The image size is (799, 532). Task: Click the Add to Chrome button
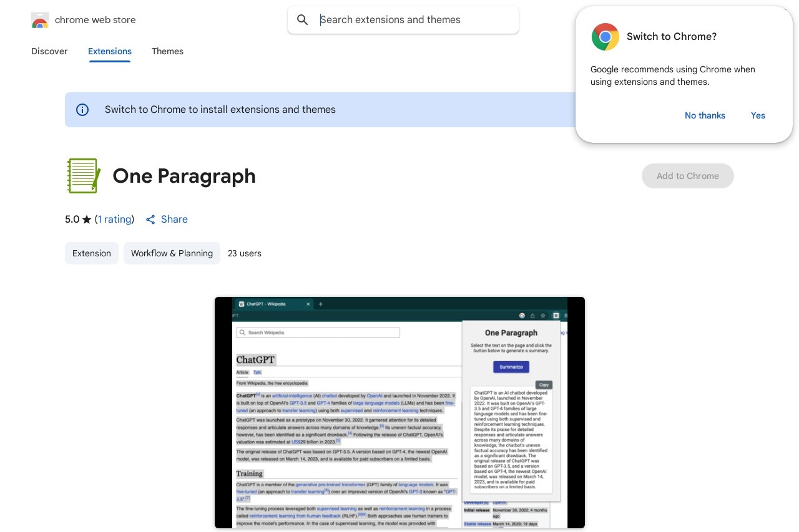[x=688, y=176]
